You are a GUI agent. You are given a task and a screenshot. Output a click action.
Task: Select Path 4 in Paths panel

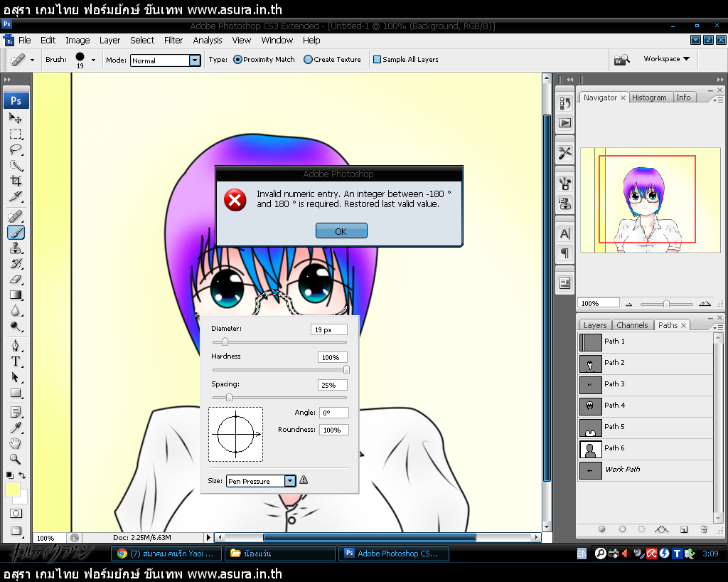[x=646, y=406]
